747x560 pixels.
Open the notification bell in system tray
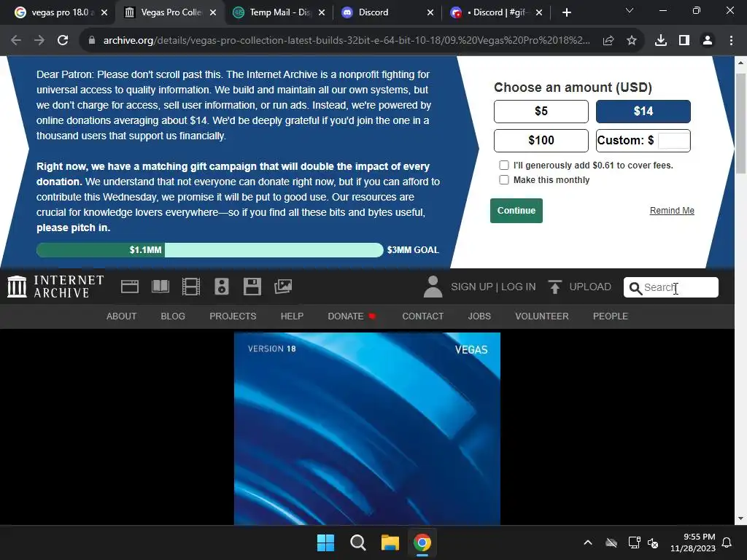pyautogui.click(x=727, y=542)
